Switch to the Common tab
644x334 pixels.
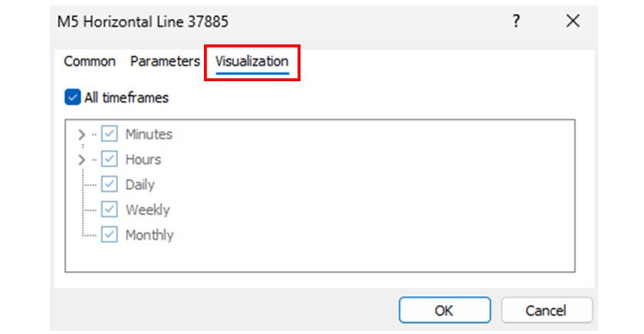point(90,61)
